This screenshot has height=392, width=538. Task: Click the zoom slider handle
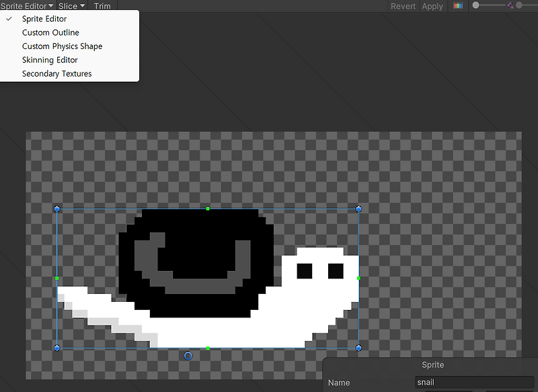click(475, 5)
